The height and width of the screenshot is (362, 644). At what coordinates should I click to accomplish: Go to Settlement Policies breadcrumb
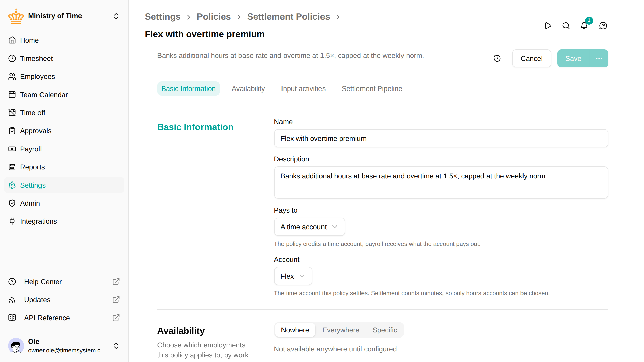(x=288, y=17)
